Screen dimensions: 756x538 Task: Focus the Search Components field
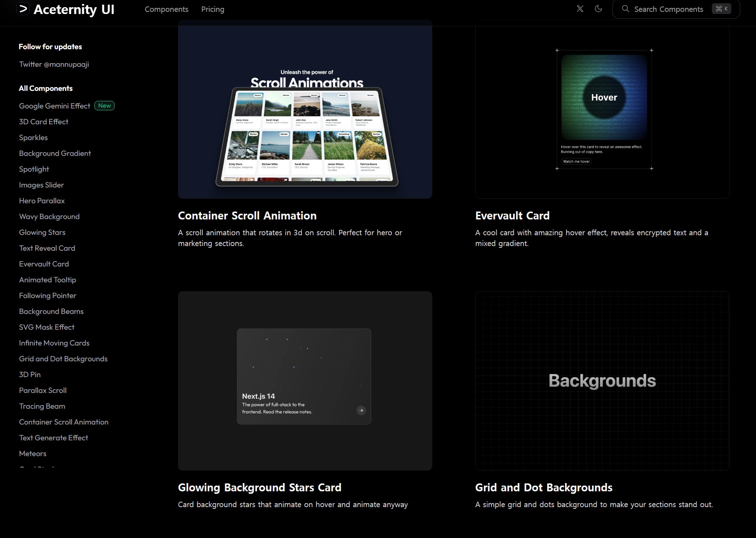coord(668,9)
